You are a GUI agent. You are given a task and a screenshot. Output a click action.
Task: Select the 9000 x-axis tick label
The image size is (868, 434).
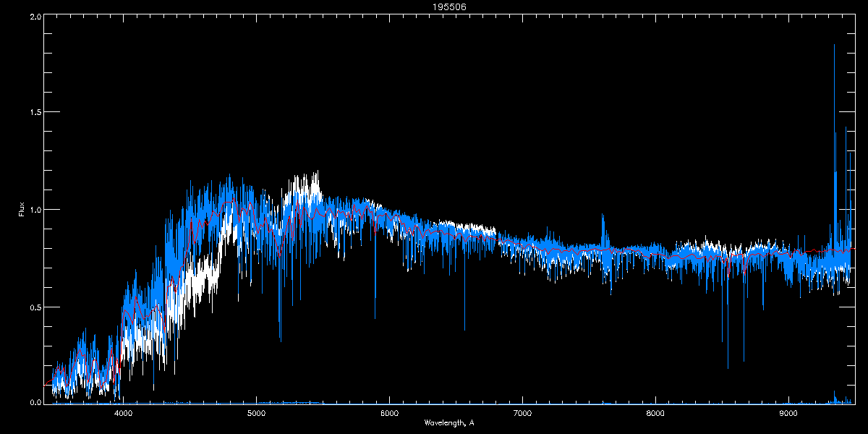788,413
